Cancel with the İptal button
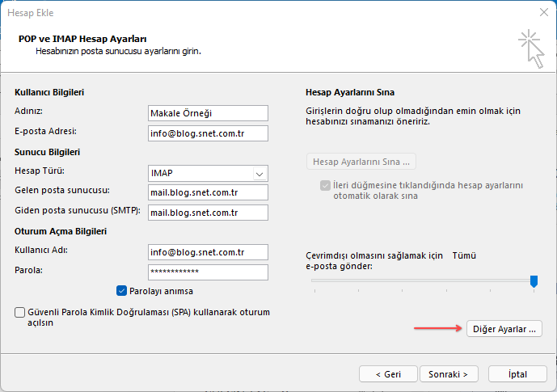Image resolution: width=557 pixels, height=392 pixels. tap(517, 374)
